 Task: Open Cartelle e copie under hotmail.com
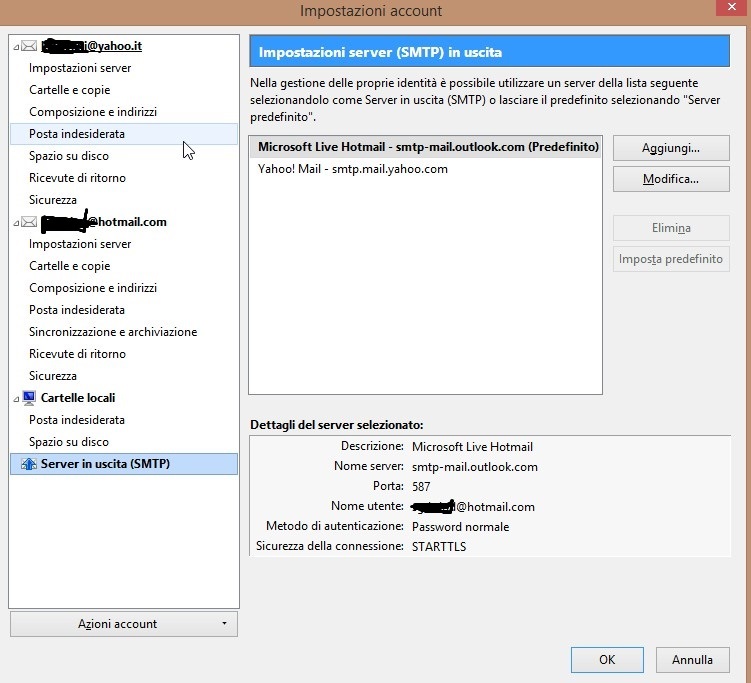coord(69,266)
